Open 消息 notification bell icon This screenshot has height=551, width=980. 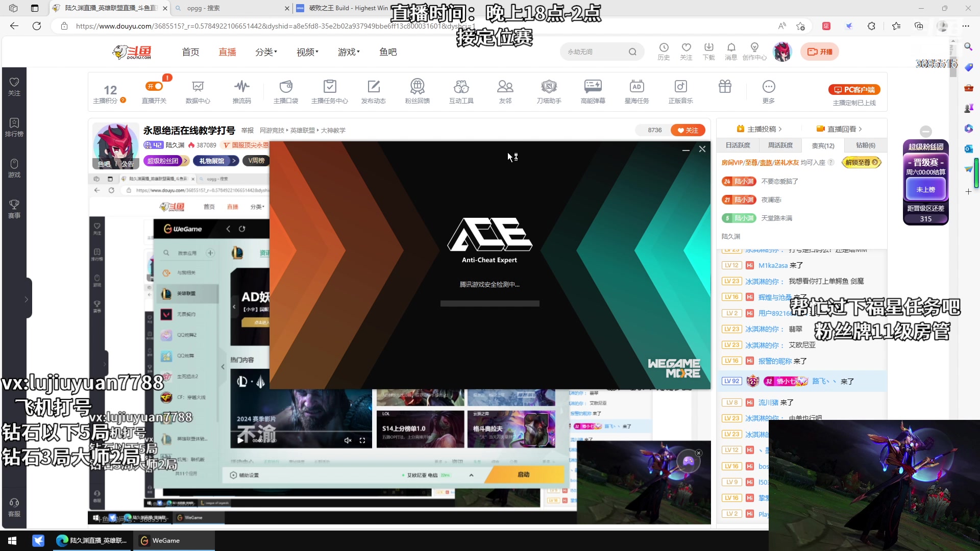731,52
